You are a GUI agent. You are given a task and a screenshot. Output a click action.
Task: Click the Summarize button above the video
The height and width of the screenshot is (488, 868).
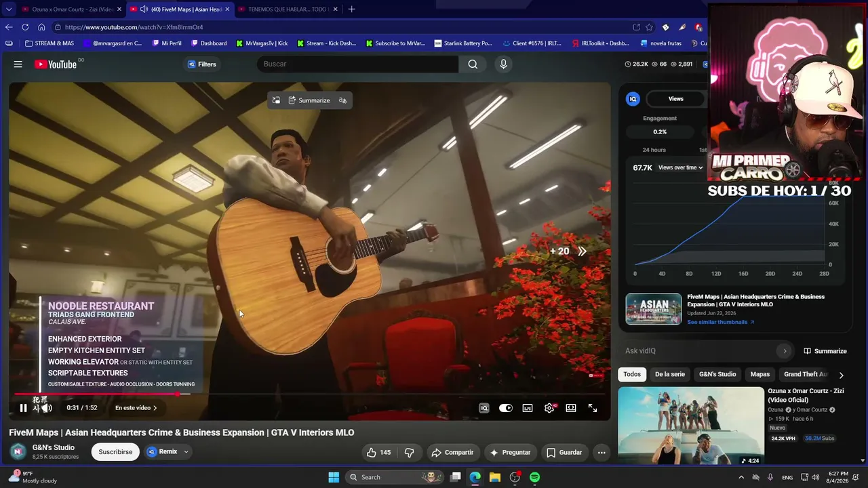click(x=309, y=100)
